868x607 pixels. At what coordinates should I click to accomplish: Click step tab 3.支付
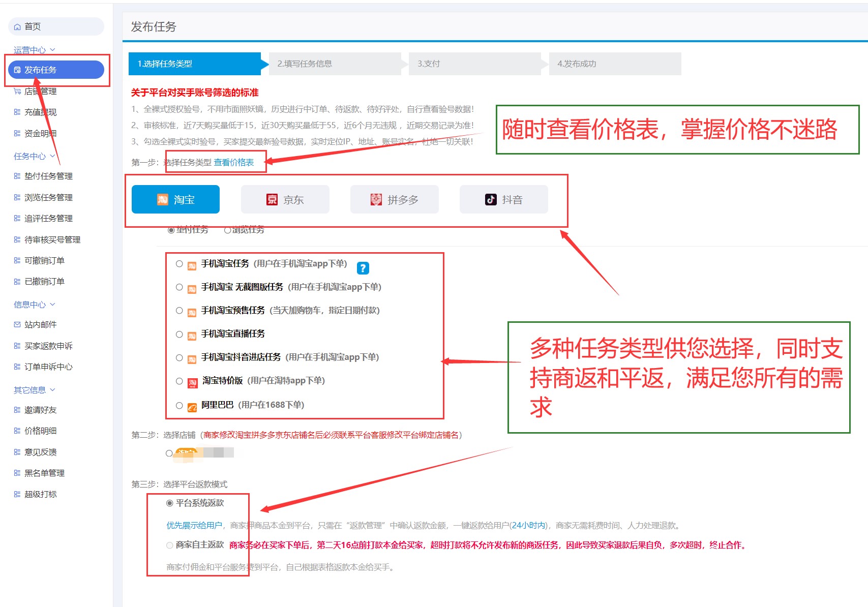pos(474,64)
